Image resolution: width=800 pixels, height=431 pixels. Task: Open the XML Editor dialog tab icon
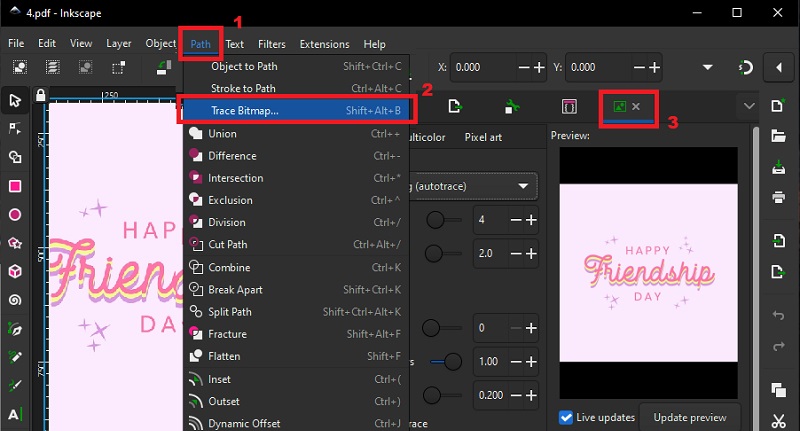(569, 106)
